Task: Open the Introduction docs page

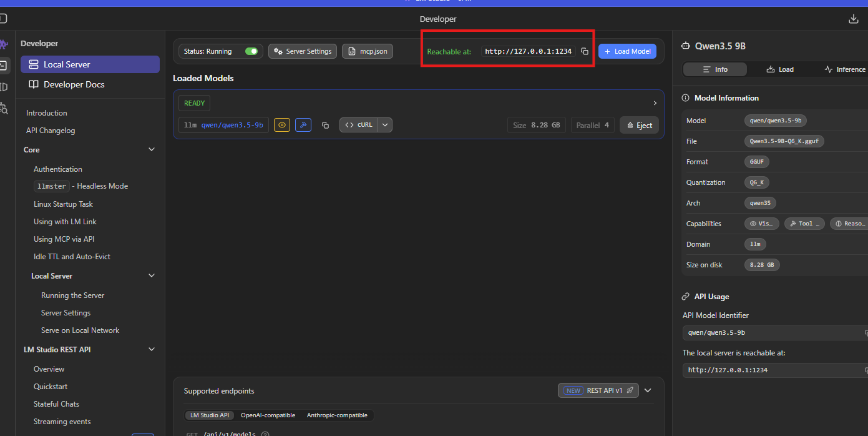Action: 47,113
